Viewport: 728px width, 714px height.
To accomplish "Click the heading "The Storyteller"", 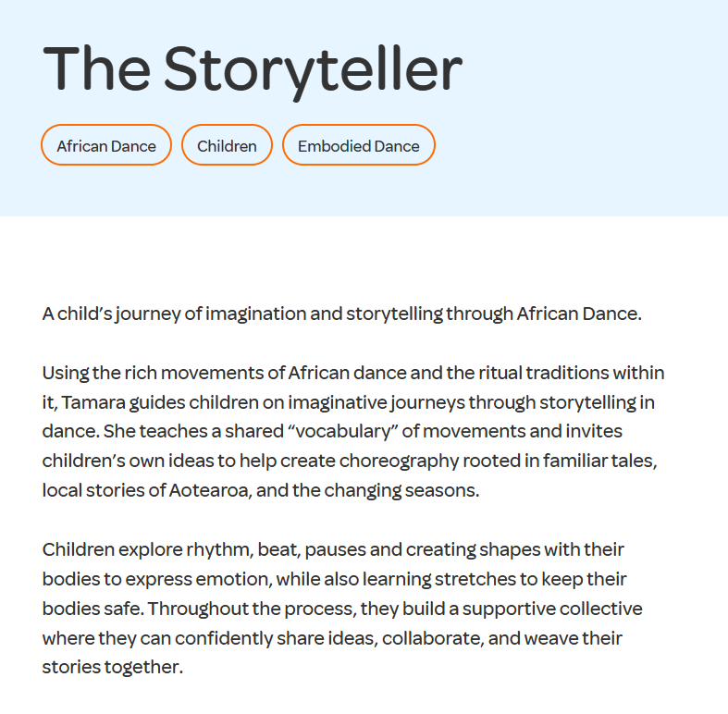I will (253, 68).
